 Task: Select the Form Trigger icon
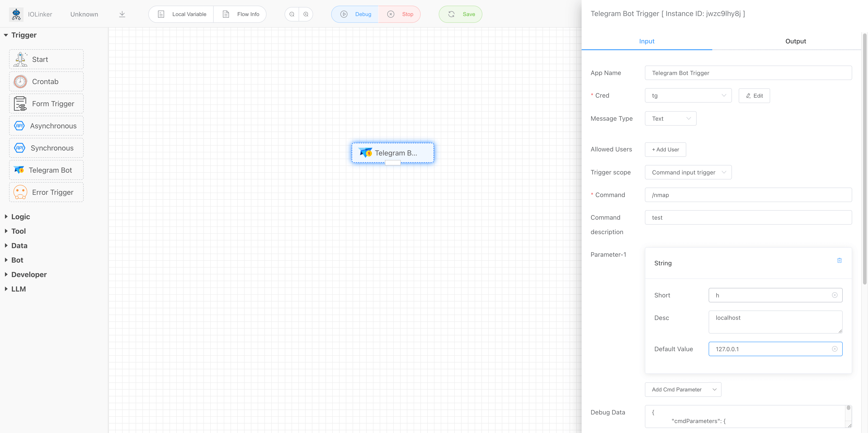20,104
